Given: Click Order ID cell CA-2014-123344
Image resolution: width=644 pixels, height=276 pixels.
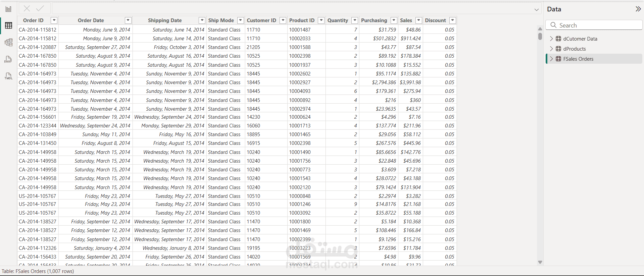Looking at the screenshot, I should click(38, 126).
